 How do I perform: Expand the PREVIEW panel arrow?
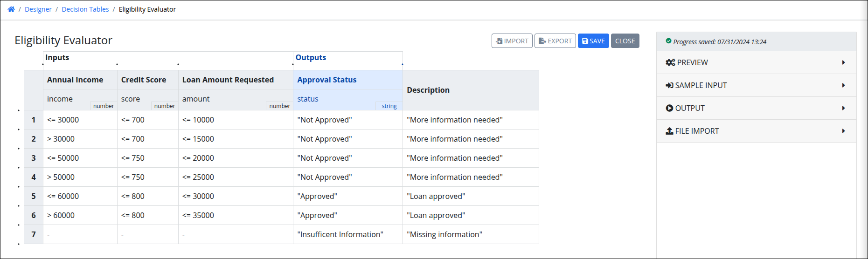click(x=843, y=62)
